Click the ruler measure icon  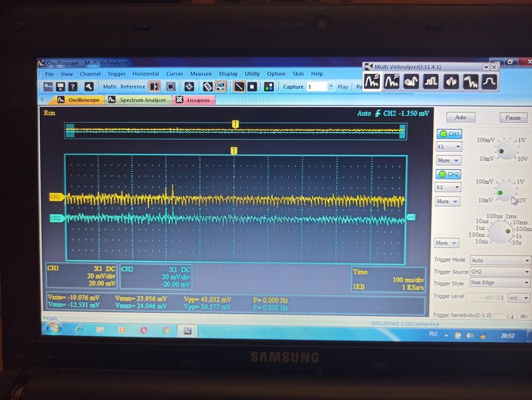point(207,87)
